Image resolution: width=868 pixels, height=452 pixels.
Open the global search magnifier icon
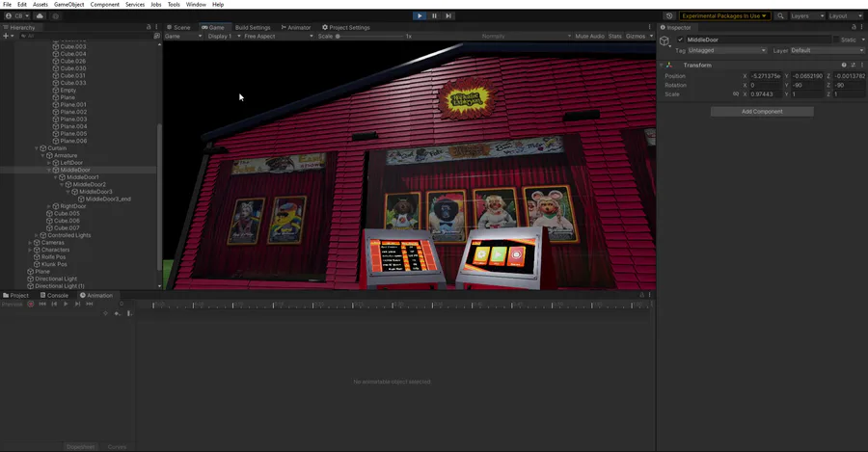pyautogui.click(x=780, y=16)
